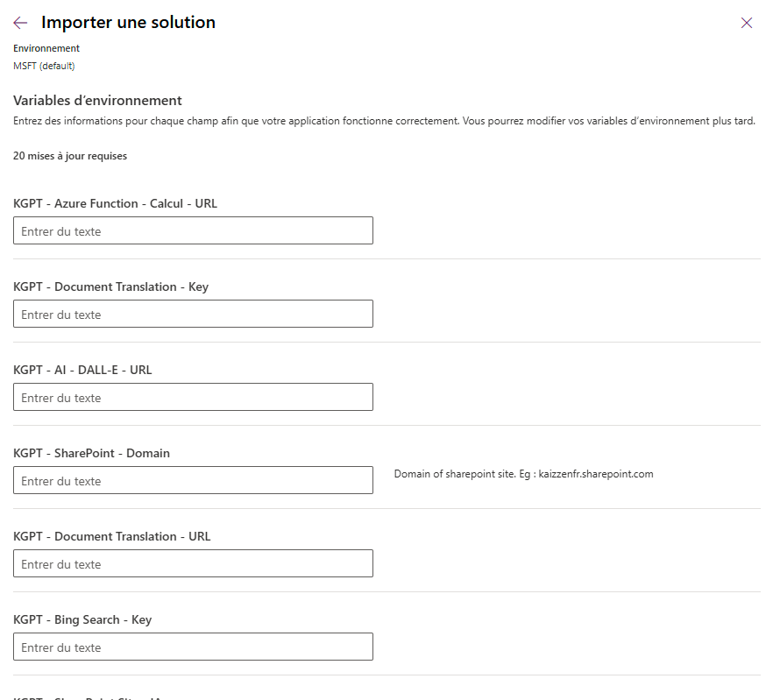Click the 'Domain of sharepoint site' hint text
The height and width of the screenshot is (700, 773).
click(x=523, y=474)
